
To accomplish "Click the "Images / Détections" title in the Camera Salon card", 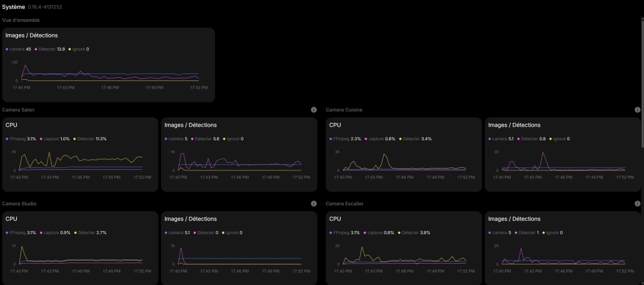I will tap(191, 125).
